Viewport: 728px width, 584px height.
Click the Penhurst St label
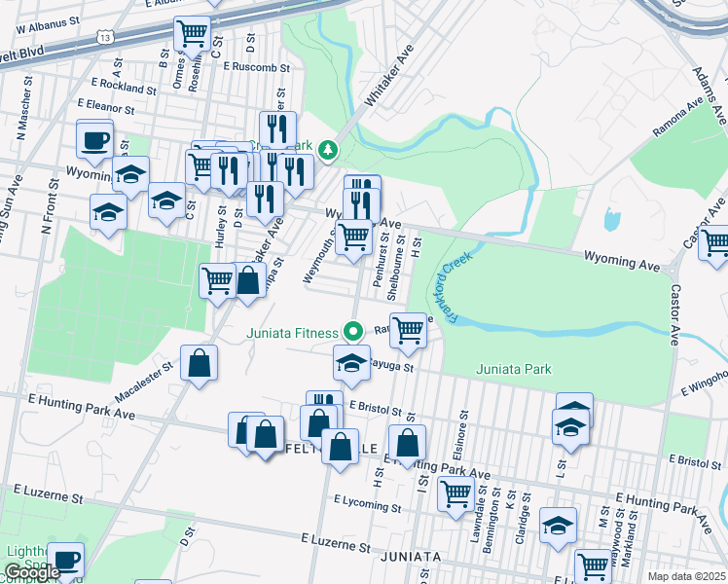click(381, 260)
